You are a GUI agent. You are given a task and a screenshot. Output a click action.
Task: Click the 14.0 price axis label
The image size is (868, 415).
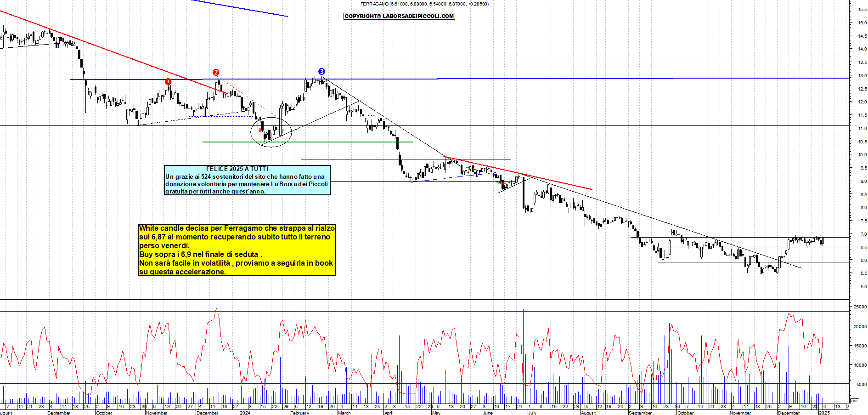coord(862,49)
